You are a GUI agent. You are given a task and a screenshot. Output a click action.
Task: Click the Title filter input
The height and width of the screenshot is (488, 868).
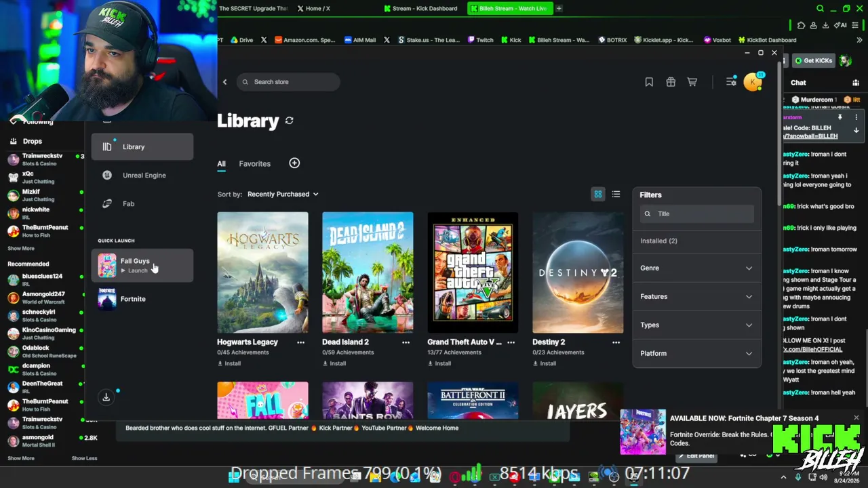pyautogui.click(x=696, y=214)
